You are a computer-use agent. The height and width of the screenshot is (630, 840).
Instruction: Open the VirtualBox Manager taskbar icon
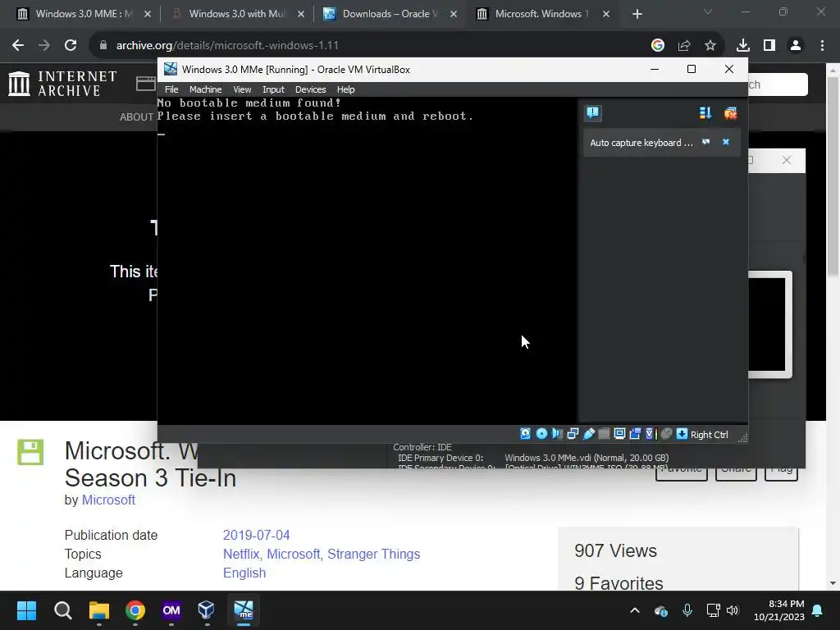coord(206,610)
